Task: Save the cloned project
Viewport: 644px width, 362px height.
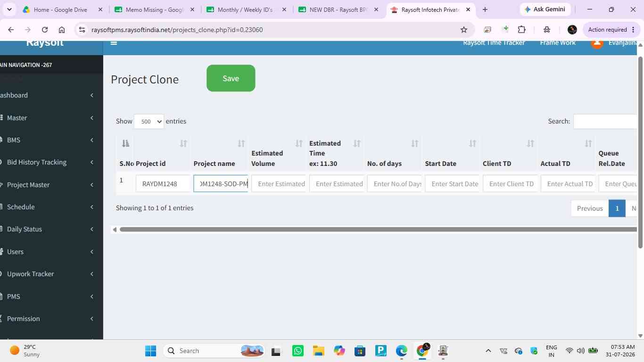Action: [x=231, y=78]
